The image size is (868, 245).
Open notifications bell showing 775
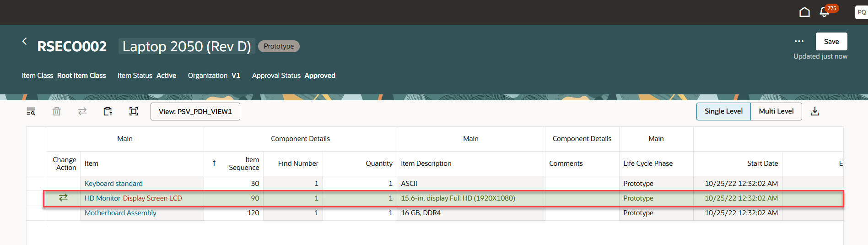click(825, 11)
